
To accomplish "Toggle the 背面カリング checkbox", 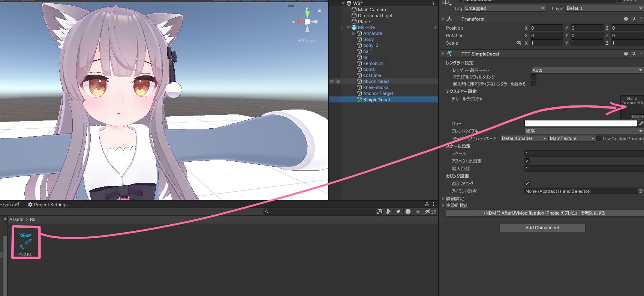I will point(527,183).
